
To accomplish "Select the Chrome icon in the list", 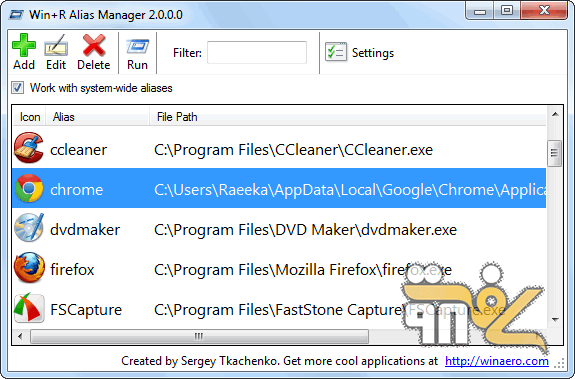I will pos(29,188).
